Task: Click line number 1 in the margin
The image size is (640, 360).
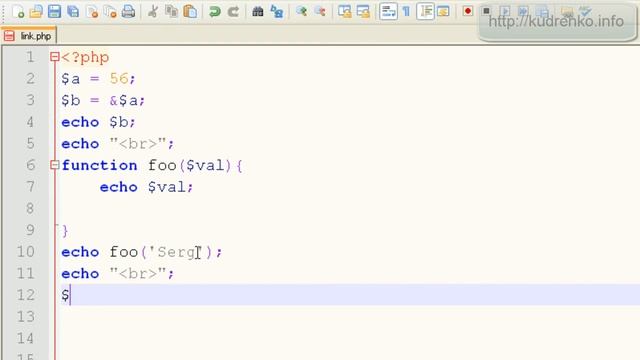Action: [x=30, y=57]
